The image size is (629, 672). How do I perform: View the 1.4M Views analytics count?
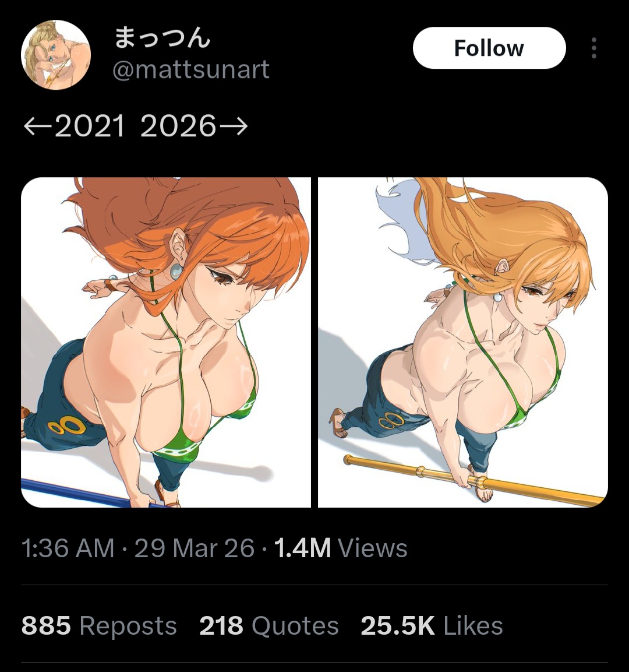(340, 548)
